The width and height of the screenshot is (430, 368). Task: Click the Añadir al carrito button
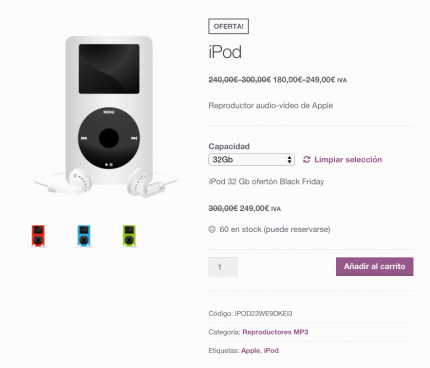(x=375, y=266)
